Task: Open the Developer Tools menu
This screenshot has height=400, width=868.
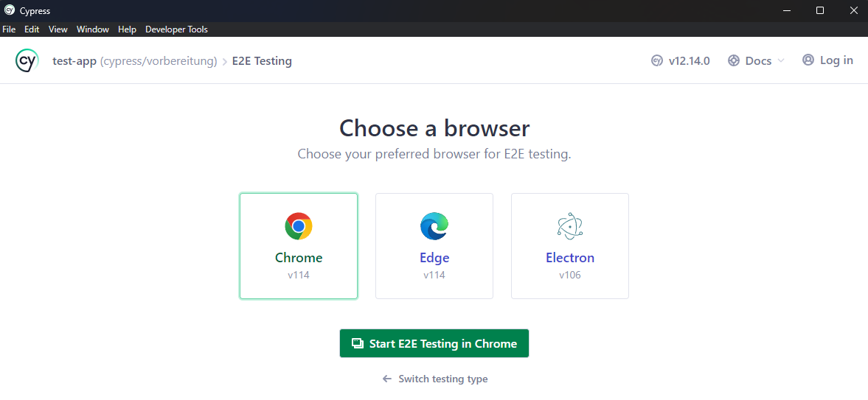Action: [176, 29]
